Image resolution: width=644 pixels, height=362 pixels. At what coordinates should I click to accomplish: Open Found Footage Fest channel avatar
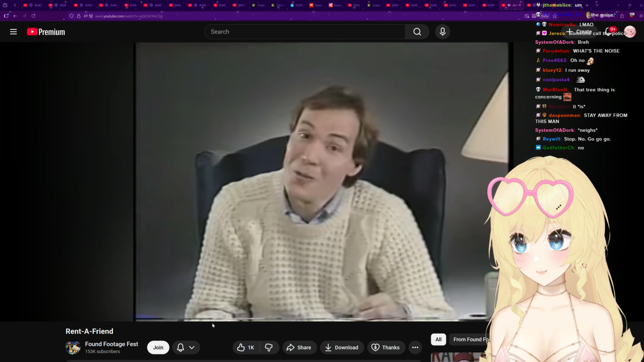[73, 347]
